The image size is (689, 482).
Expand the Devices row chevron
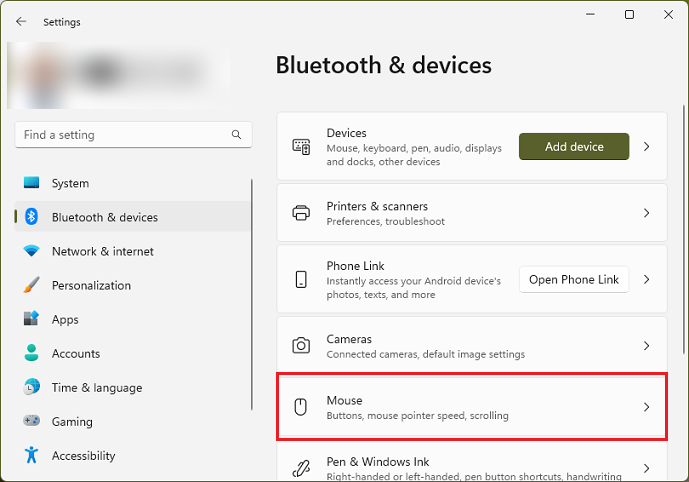coord(646,146)
